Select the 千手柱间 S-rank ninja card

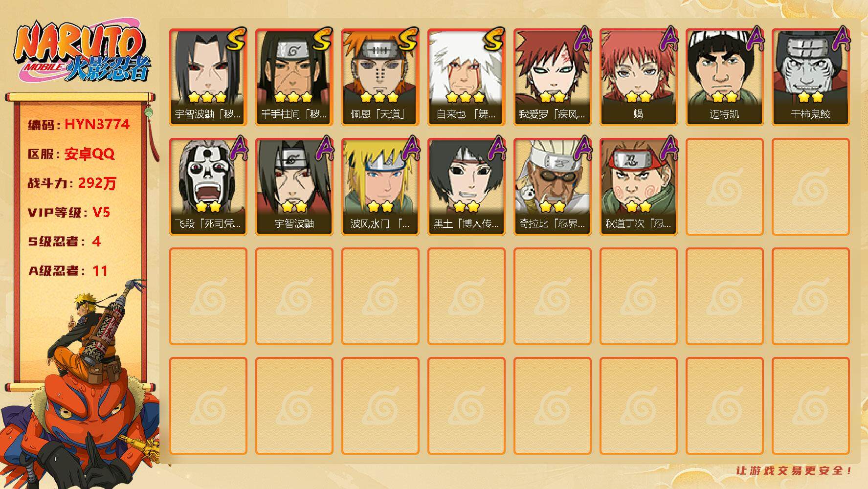point(294,77)
